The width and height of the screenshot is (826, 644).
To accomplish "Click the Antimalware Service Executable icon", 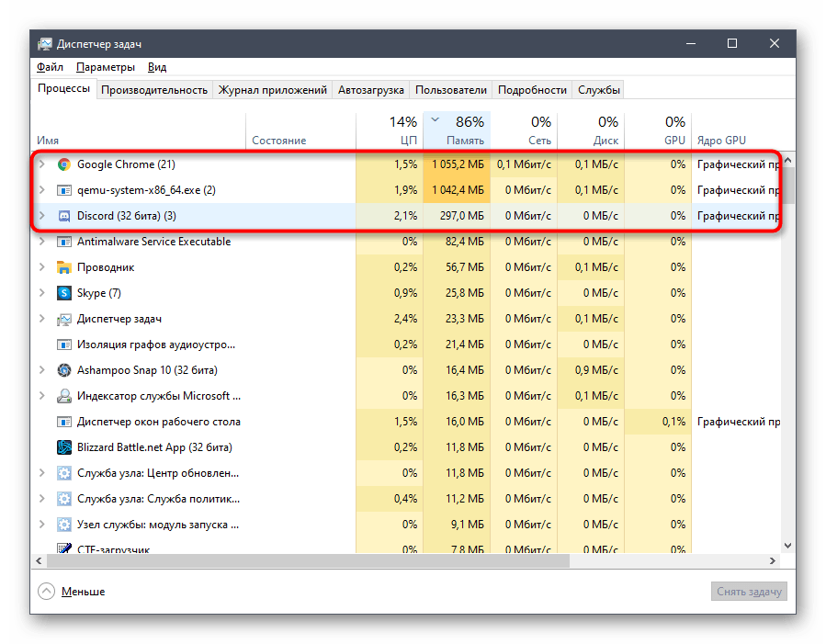I will click(64, 242).
